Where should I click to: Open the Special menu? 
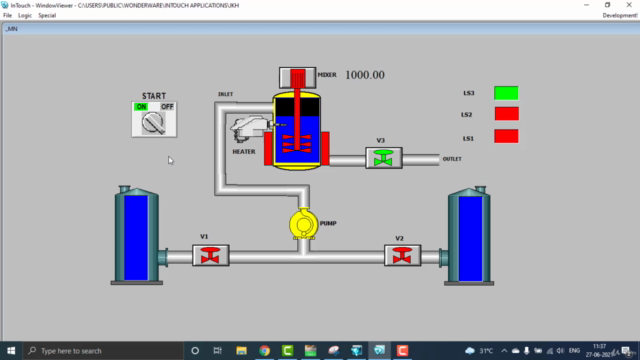[47, 16]
